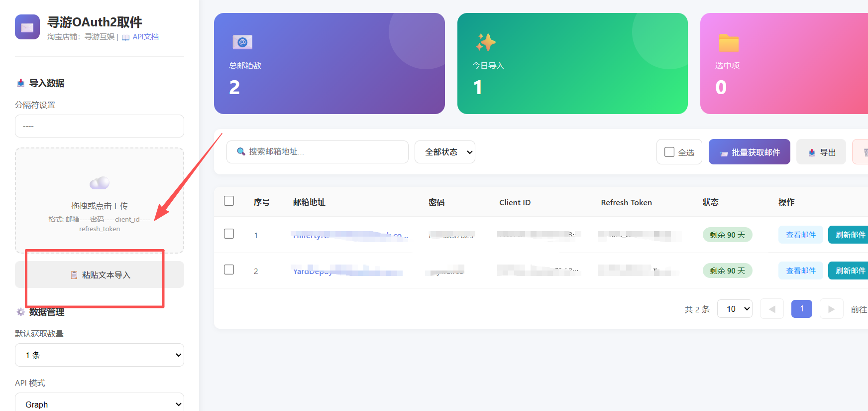Toggle the 全选 select-all checkbox
This screenshot has width=868, height=411.
tap(669, 152)
